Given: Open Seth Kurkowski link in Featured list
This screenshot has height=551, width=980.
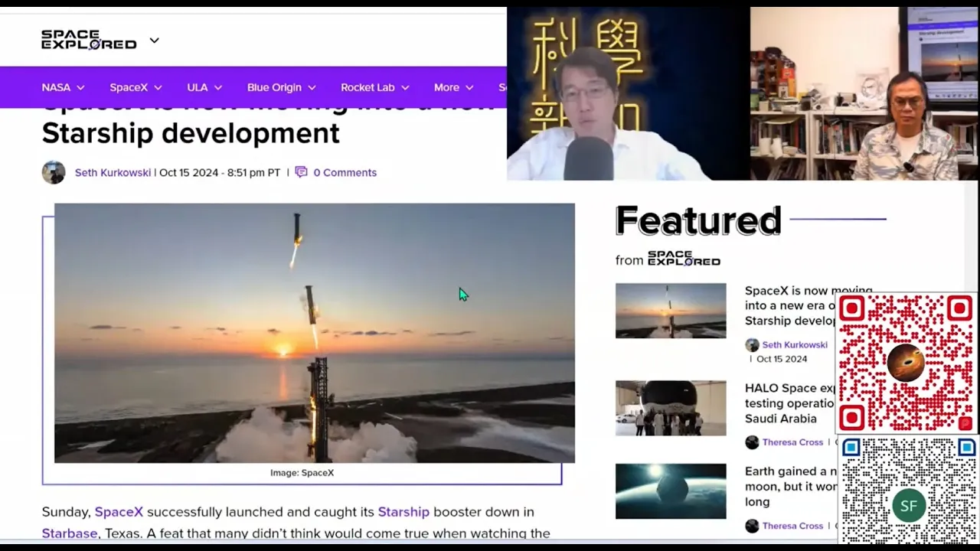Looking at the screenshot, I should (x=795, y=345).
